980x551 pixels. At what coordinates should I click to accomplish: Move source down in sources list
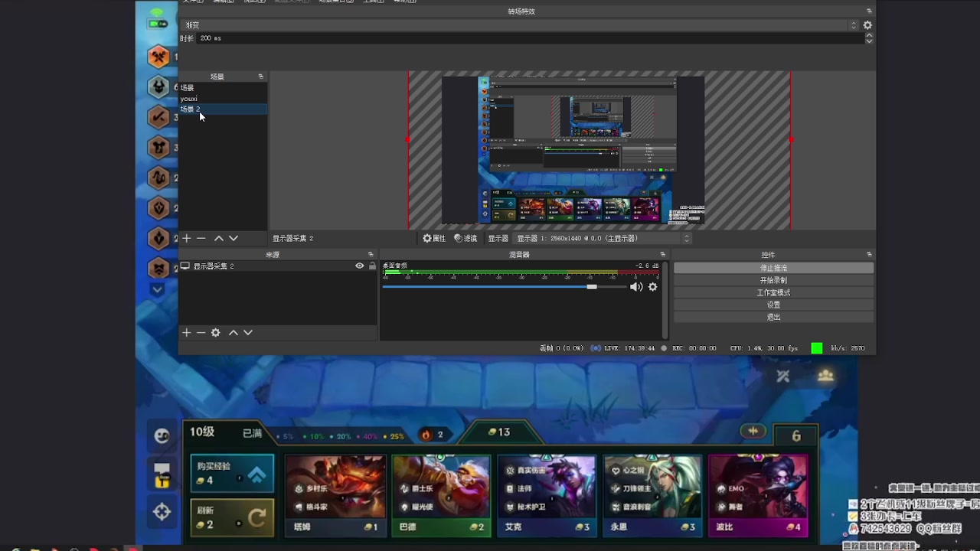coord(248,333)
